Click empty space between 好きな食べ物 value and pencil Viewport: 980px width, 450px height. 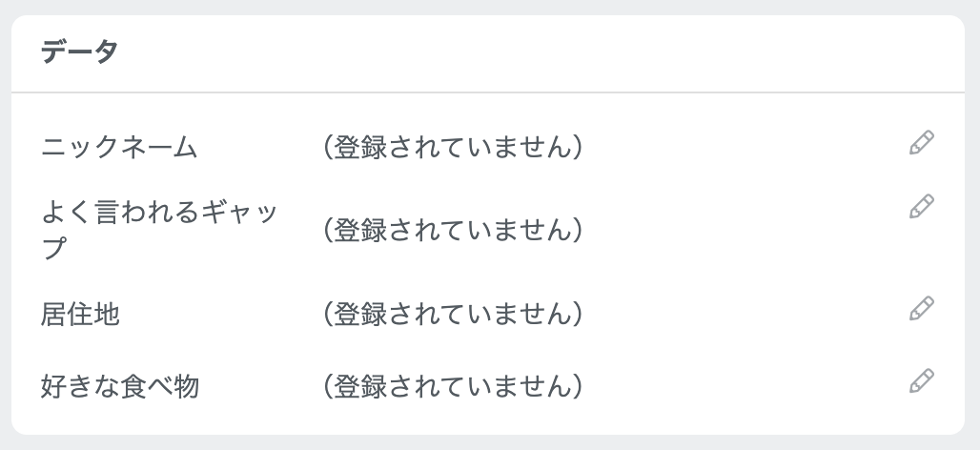tap(744, 386)
